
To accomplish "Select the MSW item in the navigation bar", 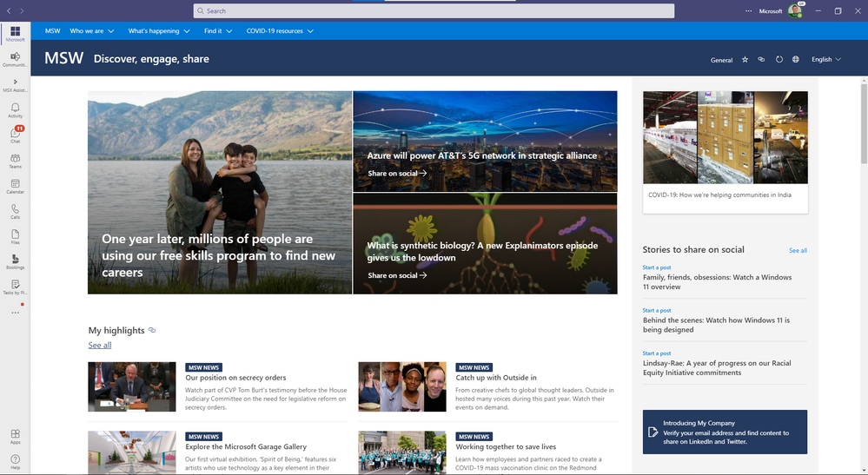I will 53,31.
